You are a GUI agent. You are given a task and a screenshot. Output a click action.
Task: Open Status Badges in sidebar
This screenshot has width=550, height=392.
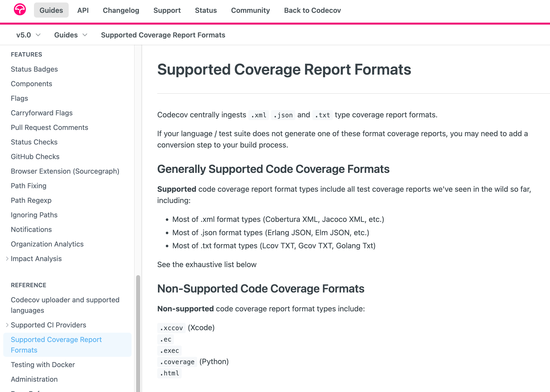click(x=34, y=69)
